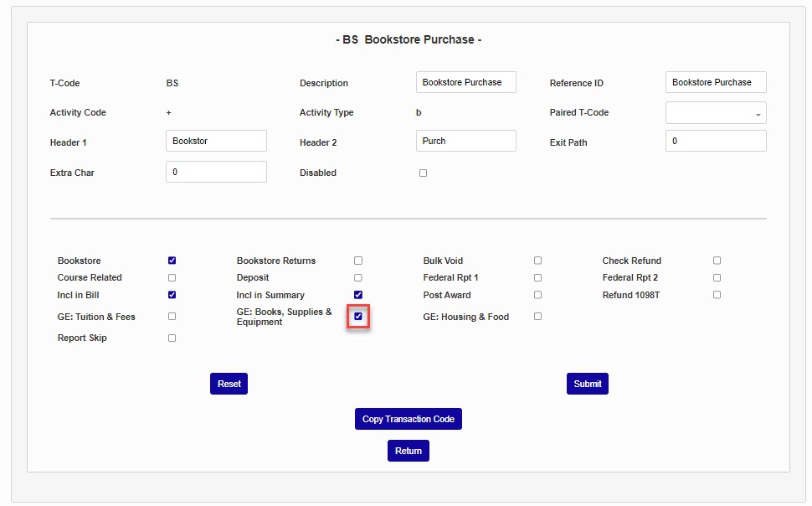Uncheck GE: Books, Supplies & Equipment
This screenshot has height=506, width=812.
[358, 317]
